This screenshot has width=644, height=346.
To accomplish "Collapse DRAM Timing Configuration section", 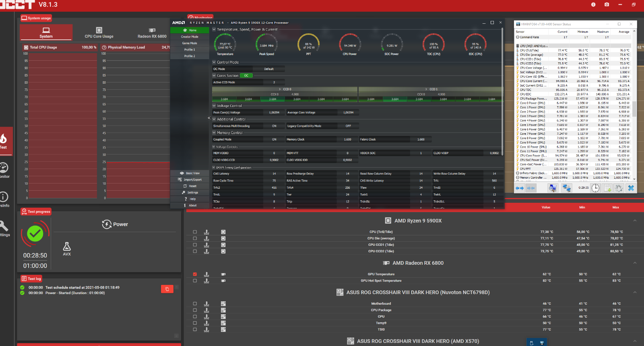I will [214, 167].
